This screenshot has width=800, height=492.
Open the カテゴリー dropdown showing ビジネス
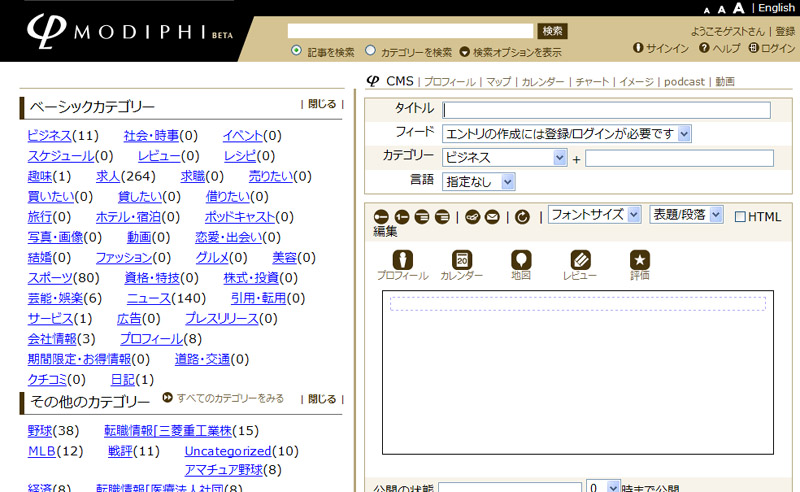(505, 158)
